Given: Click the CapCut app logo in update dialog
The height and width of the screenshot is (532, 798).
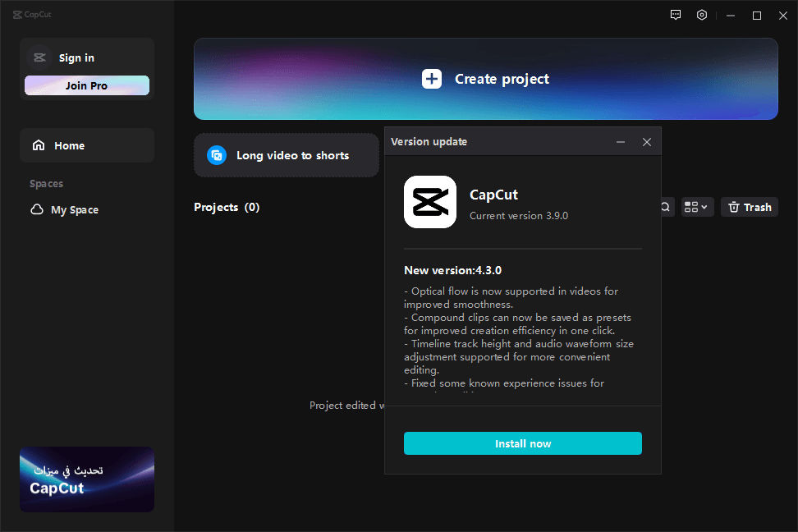Looking at the screenshot, I should (x=430, y=202).
